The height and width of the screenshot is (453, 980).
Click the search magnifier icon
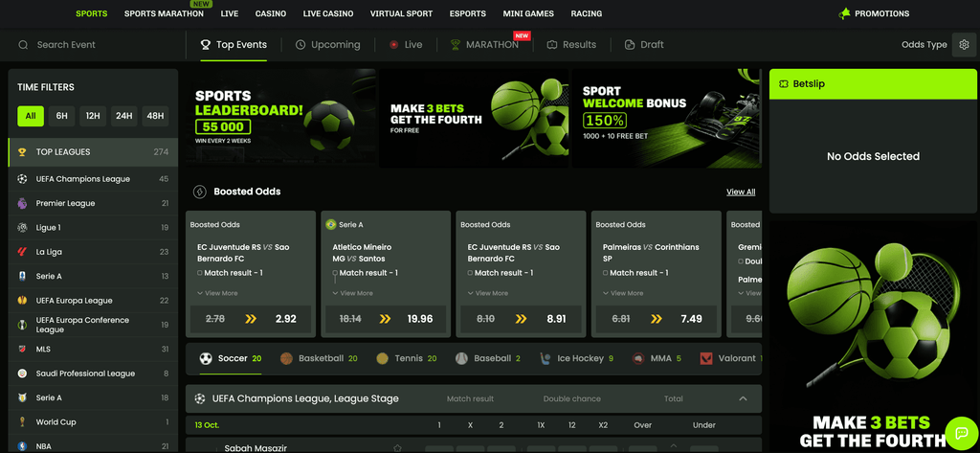point(23,45)
